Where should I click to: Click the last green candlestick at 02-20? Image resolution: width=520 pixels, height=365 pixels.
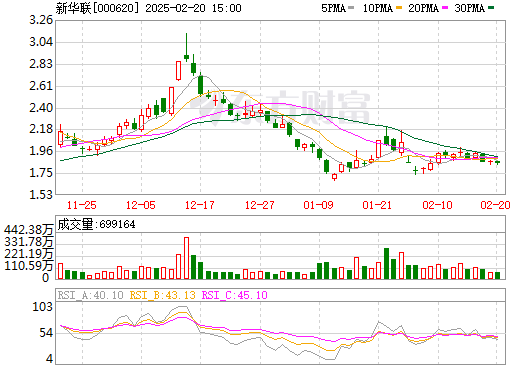pos(497,162)
